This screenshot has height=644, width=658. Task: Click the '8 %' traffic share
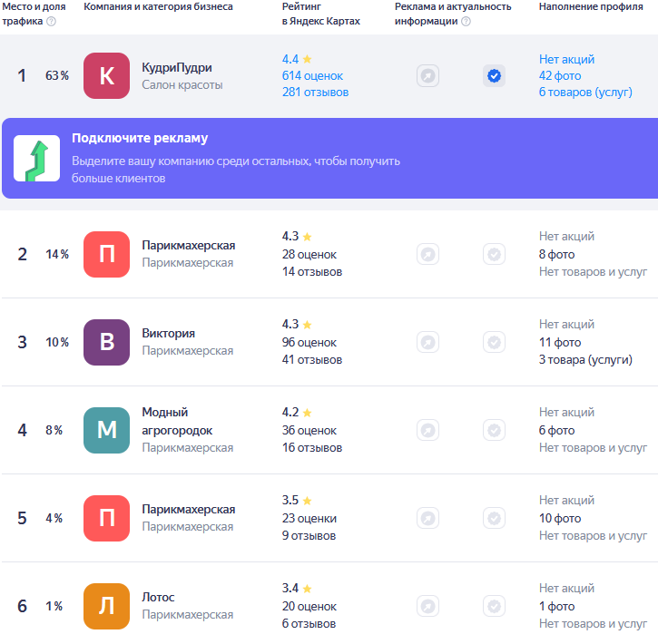coord(54,431)
